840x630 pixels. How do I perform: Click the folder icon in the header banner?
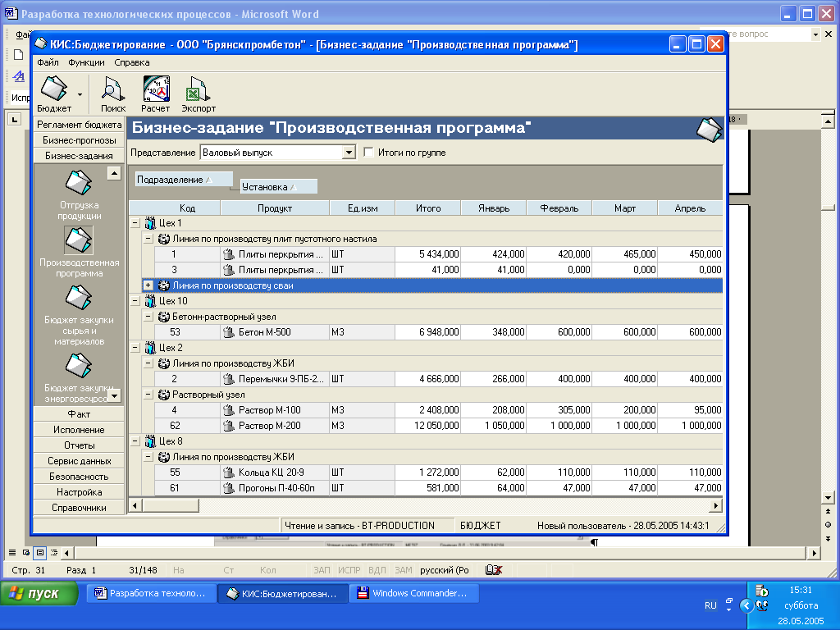pyautogui.click(x=709, y=130)
